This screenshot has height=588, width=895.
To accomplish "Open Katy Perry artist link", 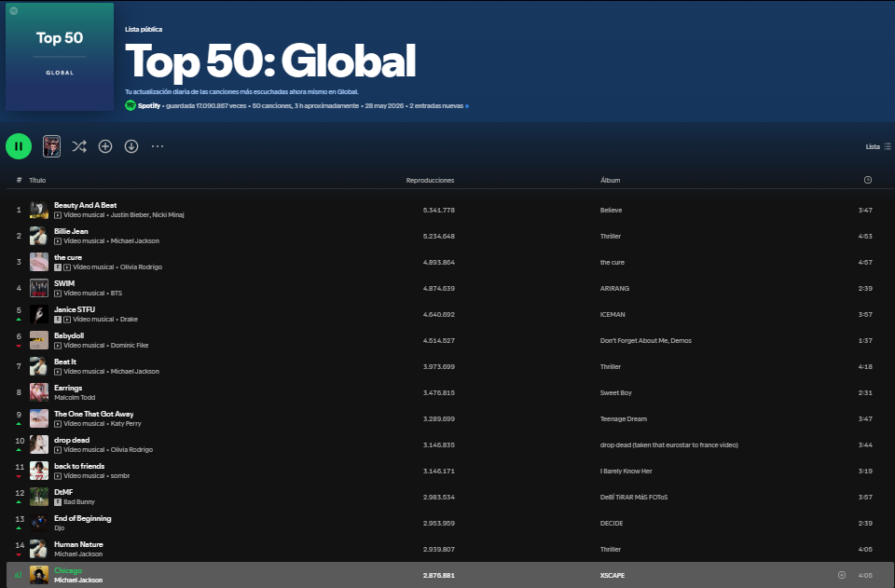I will click(x=126, y=424).
